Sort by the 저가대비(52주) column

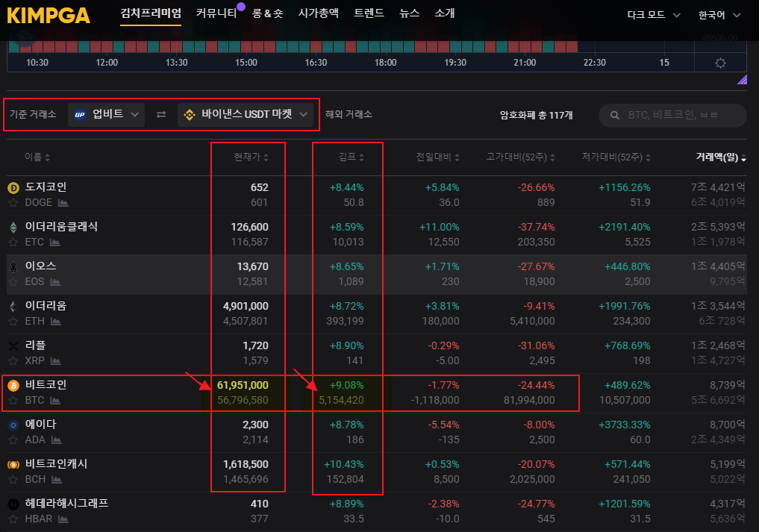[x=616, y=157]
